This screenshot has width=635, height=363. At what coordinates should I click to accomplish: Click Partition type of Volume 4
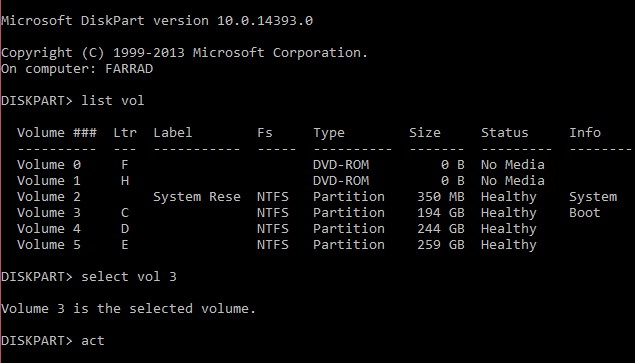(x=349, y=229)
